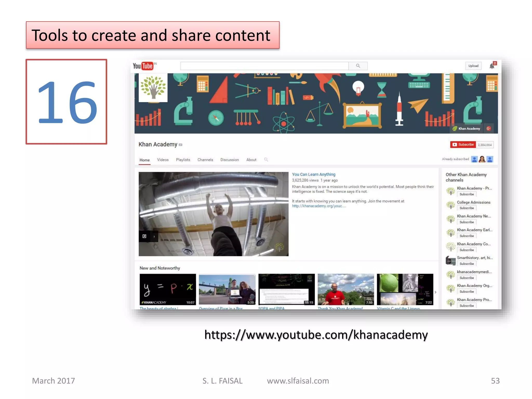Subscribe to College Admissions channel
Screen dimensions: 532x399
467,208
